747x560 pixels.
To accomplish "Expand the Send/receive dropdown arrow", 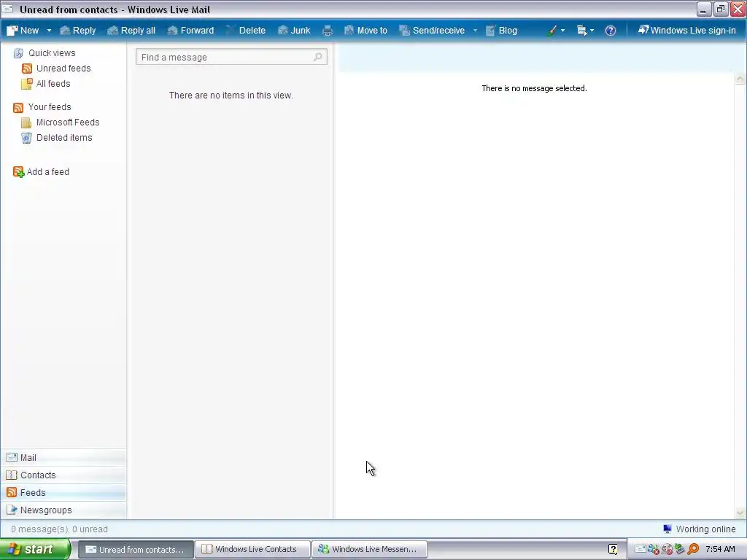I will pos(475,31).
